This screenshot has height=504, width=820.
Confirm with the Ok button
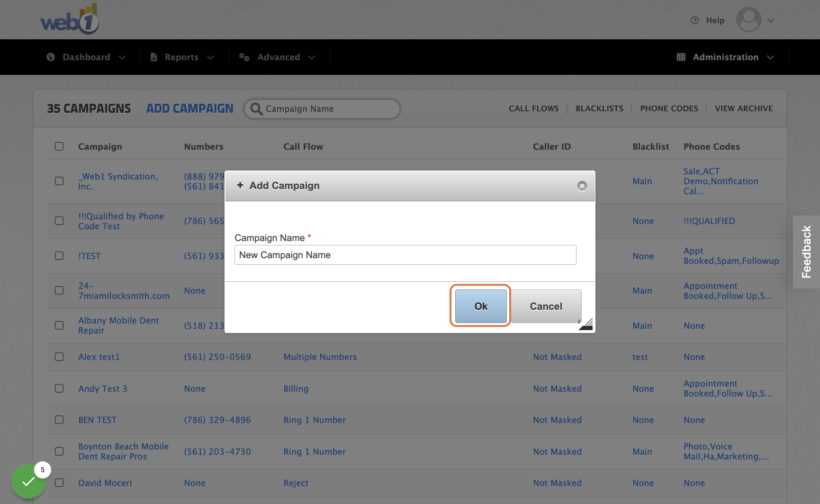pos(481,306)
